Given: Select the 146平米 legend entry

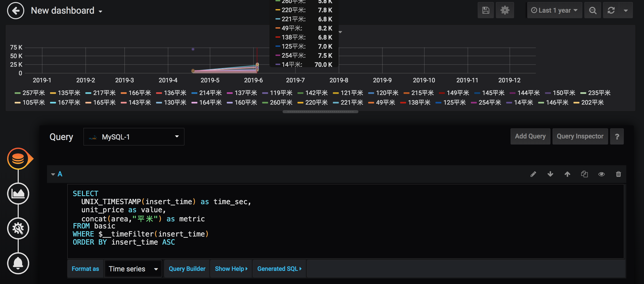Looking at the screenshot, I should pos(557,103).
